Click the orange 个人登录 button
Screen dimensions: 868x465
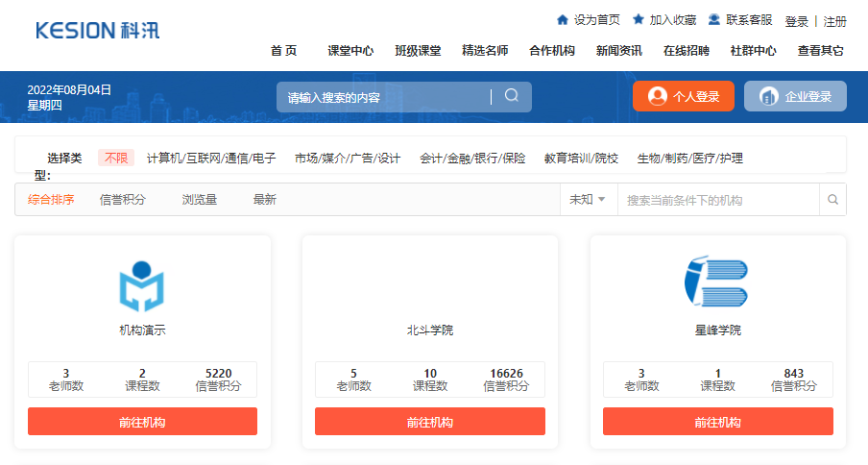coord(684,96)
